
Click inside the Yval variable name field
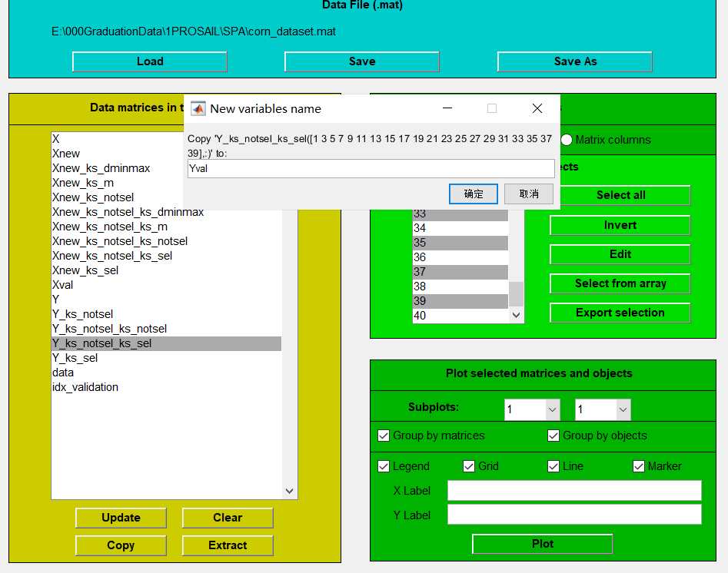[371, 167]
